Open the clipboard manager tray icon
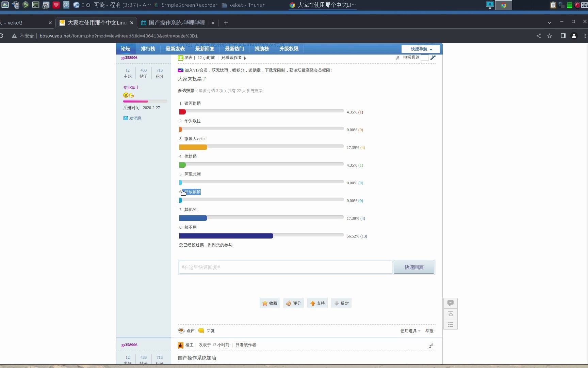The height and width of the screenshot is (368, 588). click(x=553, y=5)
